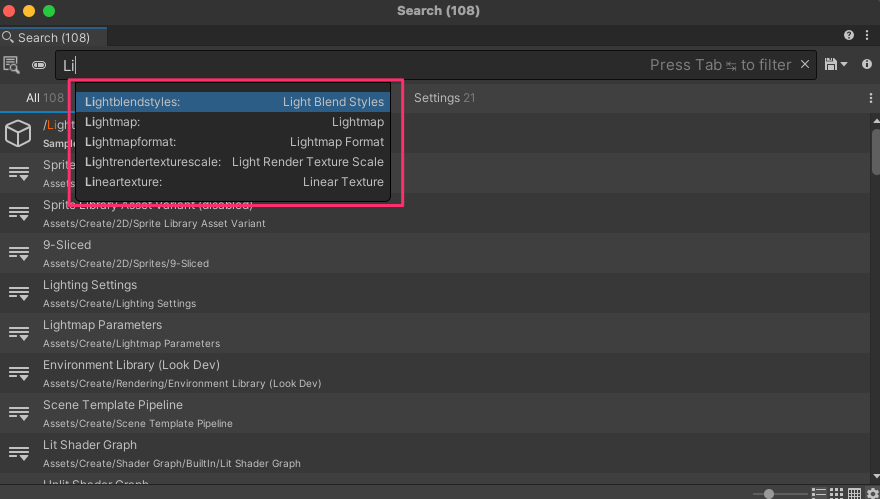The width and height of the screenshot is (880, 499).
Task: Switch to grid view icon
Action: click(x=836, y=493)
